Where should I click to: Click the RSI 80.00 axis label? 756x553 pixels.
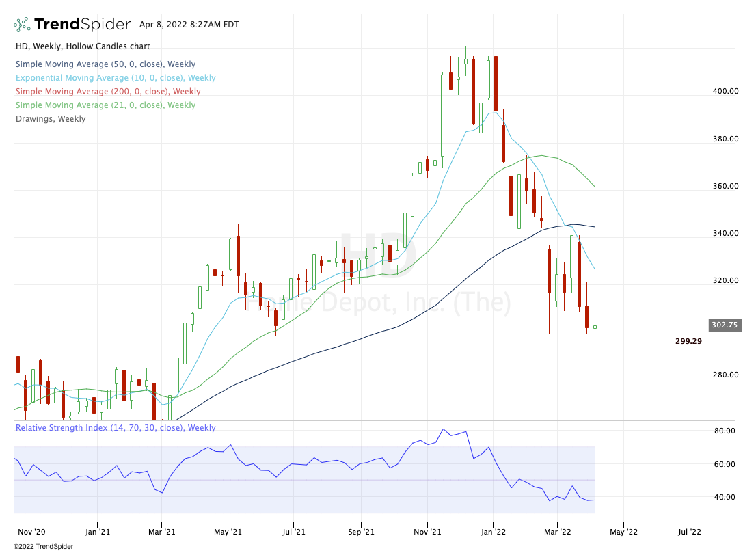(x=725, y=431)
